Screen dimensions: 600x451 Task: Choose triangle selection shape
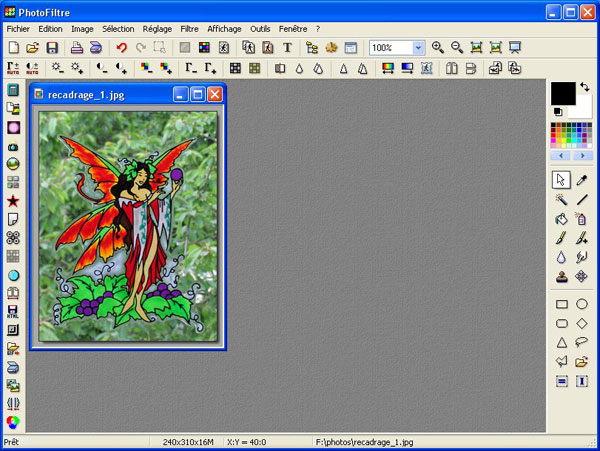[x=561, y=342]
